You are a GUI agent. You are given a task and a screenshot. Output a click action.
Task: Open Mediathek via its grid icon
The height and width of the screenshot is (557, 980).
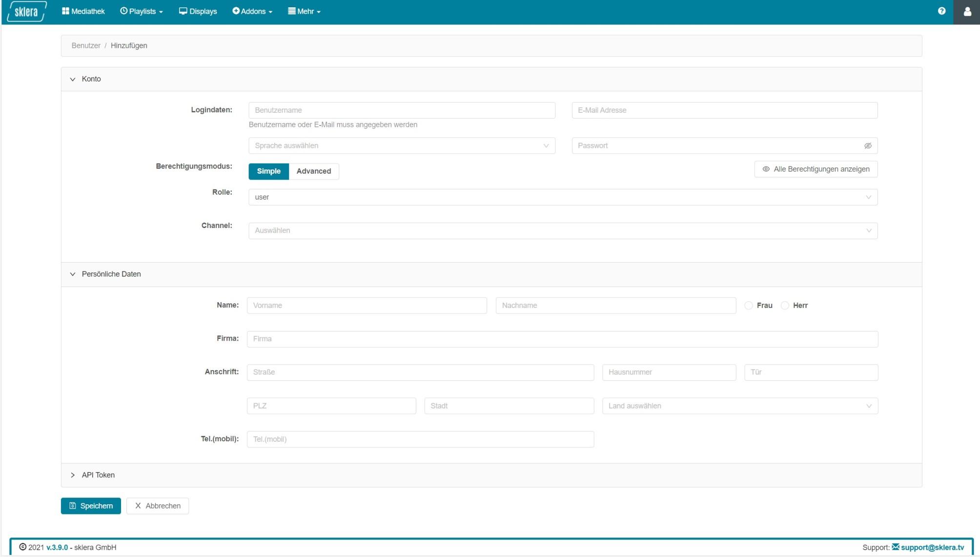[x=65, y=11]
